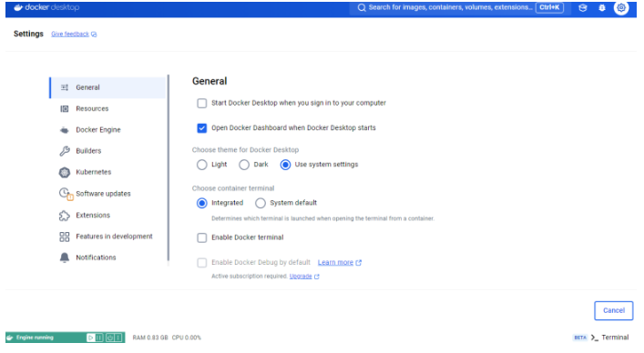Open the Software updates settings tab
644x353 pixels.
(107, 194)
